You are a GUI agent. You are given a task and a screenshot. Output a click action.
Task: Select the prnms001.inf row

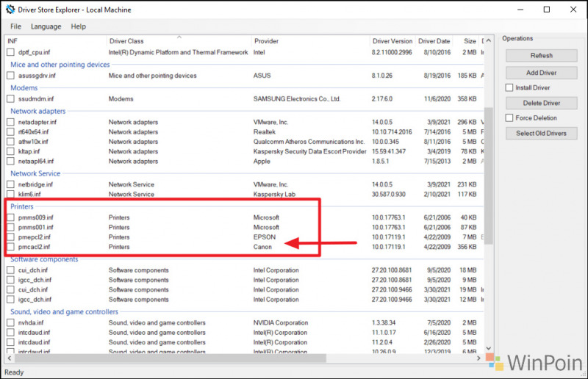(245, 227)
